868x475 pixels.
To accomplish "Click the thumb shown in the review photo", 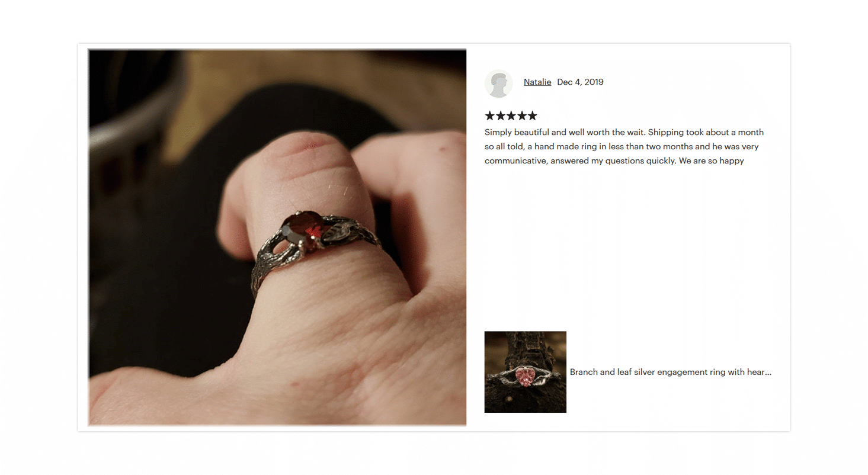I will (409, 195).
